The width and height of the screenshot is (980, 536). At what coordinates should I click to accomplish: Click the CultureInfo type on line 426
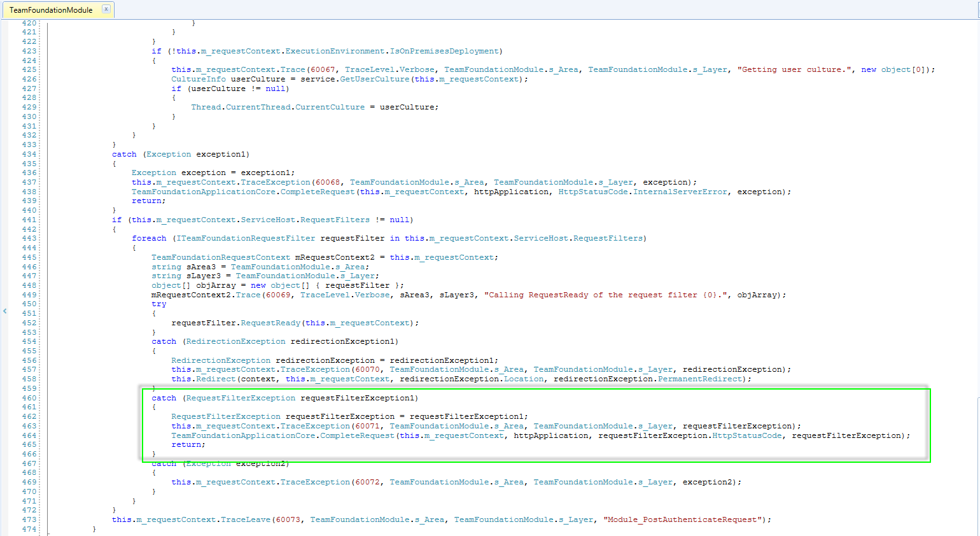coord(198,79)
